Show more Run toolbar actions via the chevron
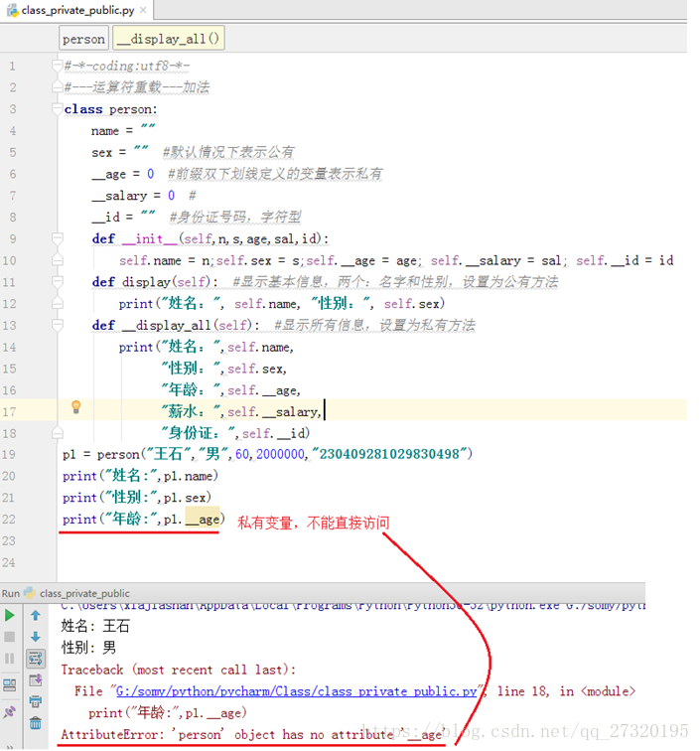Viewport: 700px width, 751px height. coord(9,747)
